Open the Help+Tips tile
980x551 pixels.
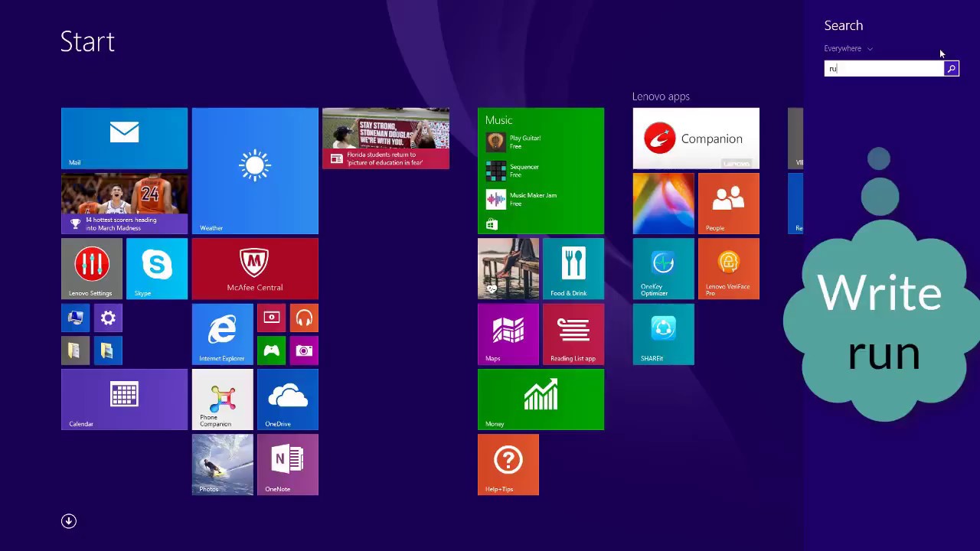click(x=508, y=465)
